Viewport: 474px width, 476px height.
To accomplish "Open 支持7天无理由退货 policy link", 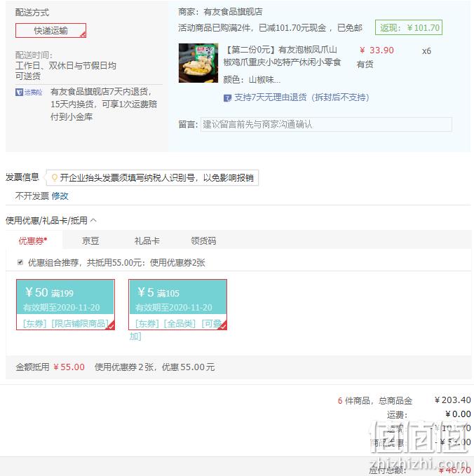I will tap(302, 97).
